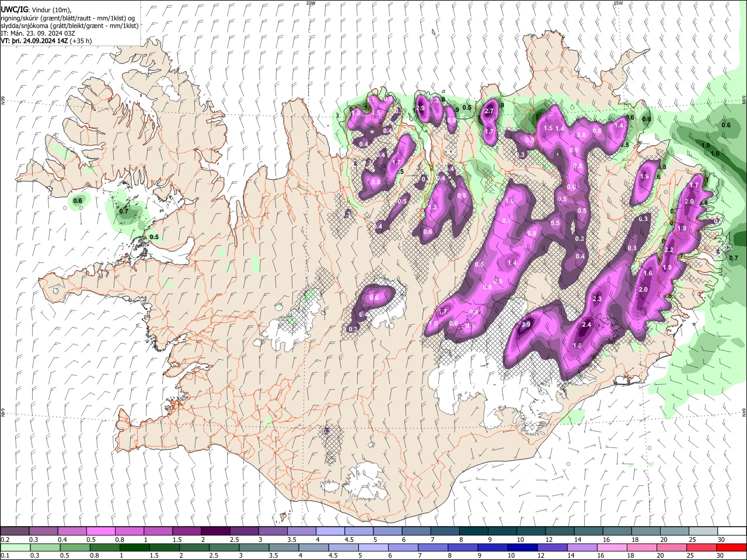Click the deep navy 10–12 swatch on lower scale
Image resolution: width=747 pixels, height=560 pixels.
click(x=522, y=547)
